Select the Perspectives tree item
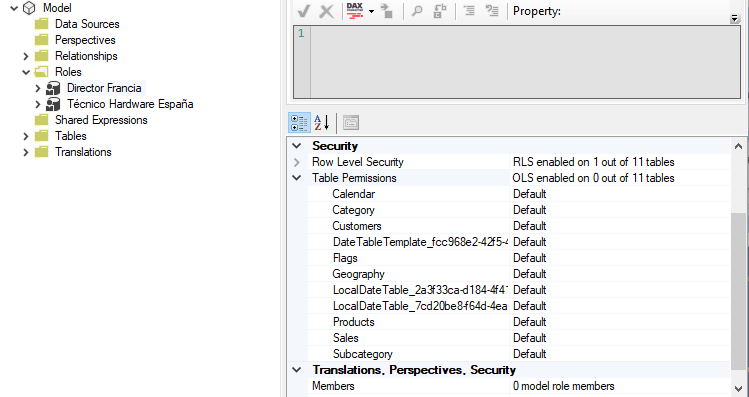This screenshot has width=749, height=397. pyautogui.click(x=85, y=40)
